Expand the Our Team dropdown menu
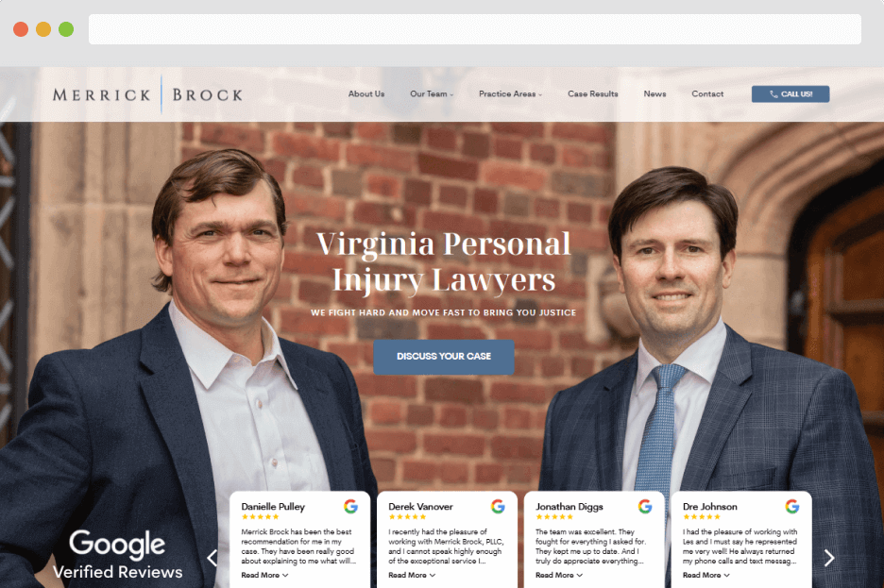This screenshot has height=588, width=884. pos(432,94)
